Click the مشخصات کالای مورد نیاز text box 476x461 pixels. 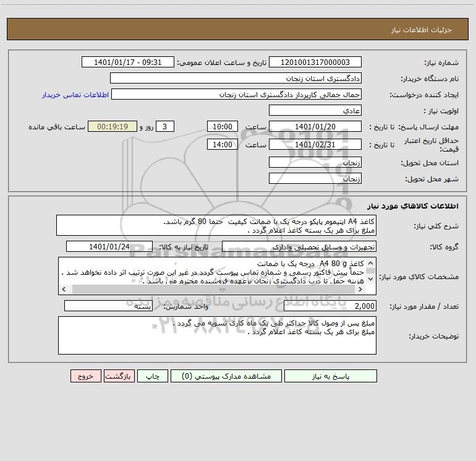[x=217, y=276]
